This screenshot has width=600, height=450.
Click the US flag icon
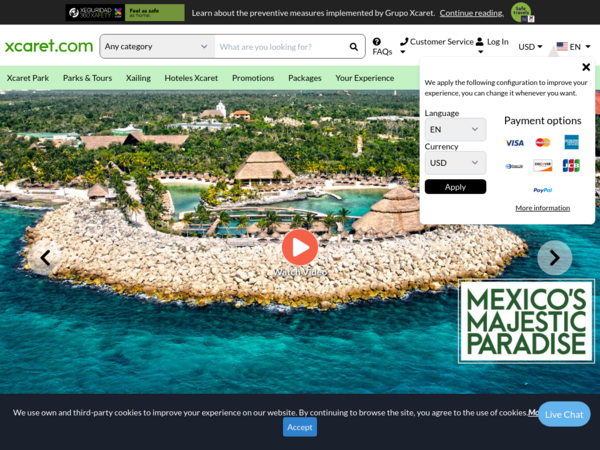tap(562, 46)
